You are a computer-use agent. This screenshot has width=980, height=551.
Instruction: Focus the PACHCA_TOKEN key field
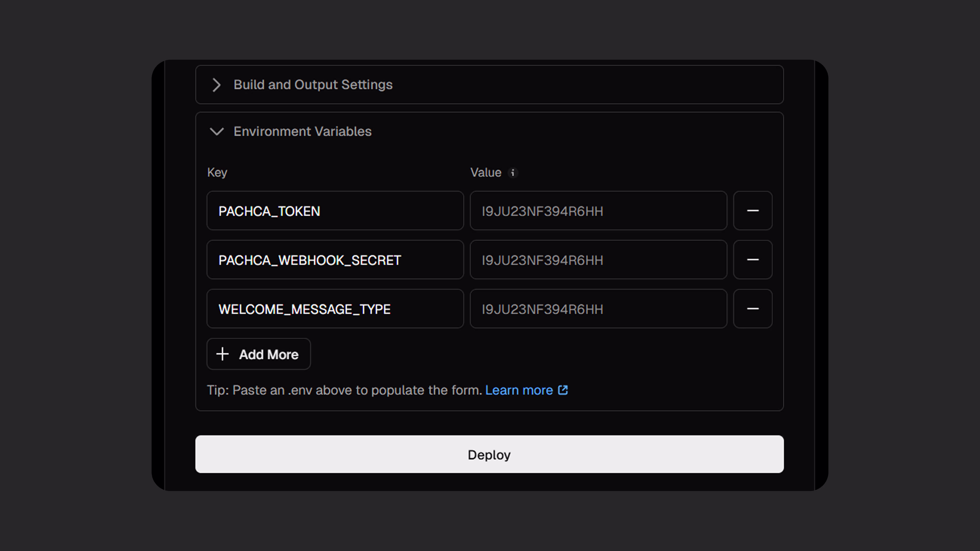pyautogui.click(x=335, y=211)
